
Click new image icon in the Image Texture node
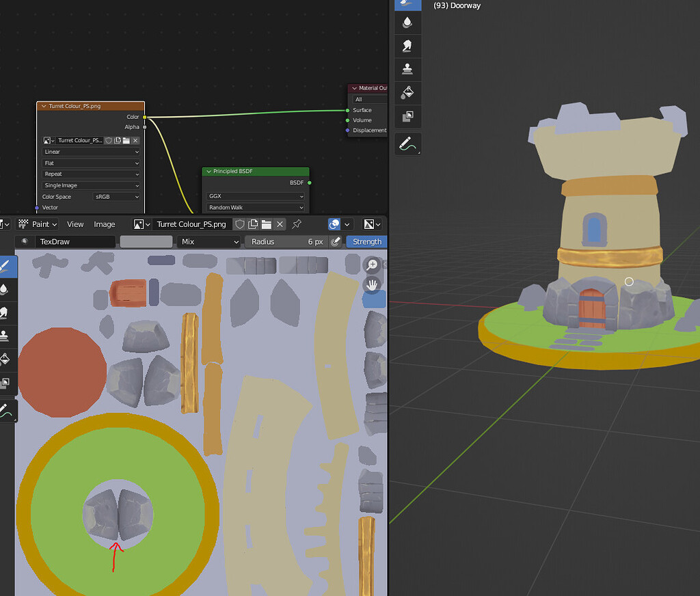click(x=118, y=141)
